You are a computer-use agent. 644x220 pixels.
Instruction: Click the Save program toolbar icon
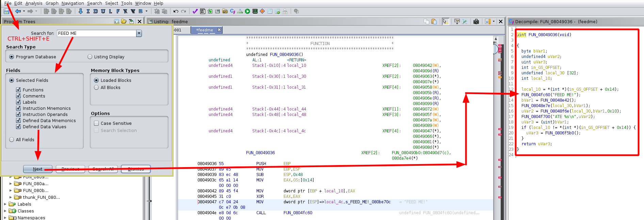[x=6, y=11]
